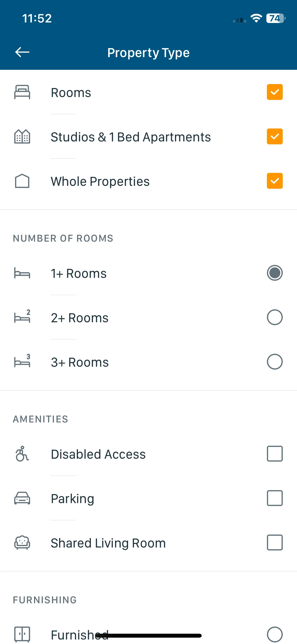
Task: Uncheck Studios & 1 Bed Apartments checkbox
Action: pyautogui.click(x=275, y=136)
